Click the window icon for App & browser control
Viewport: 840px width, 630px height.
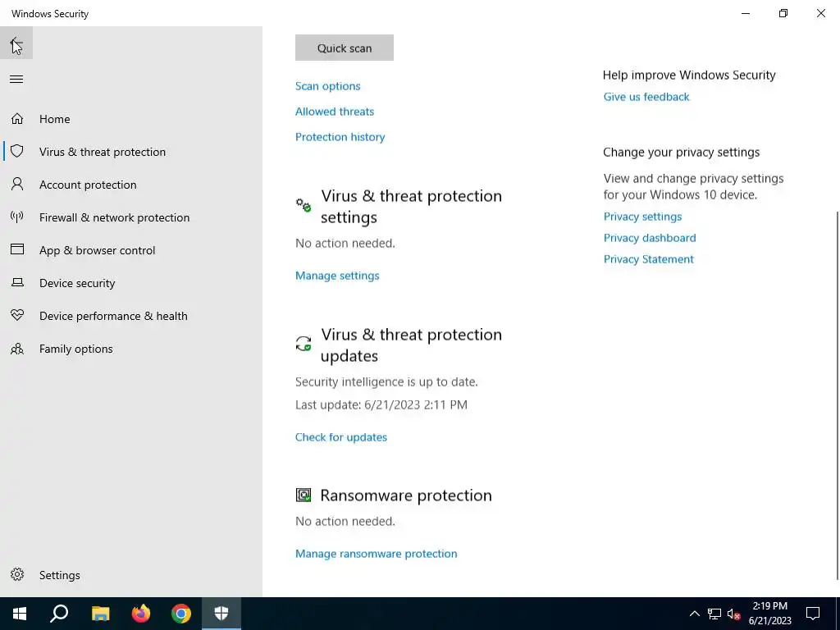click(x=17, y=249)
